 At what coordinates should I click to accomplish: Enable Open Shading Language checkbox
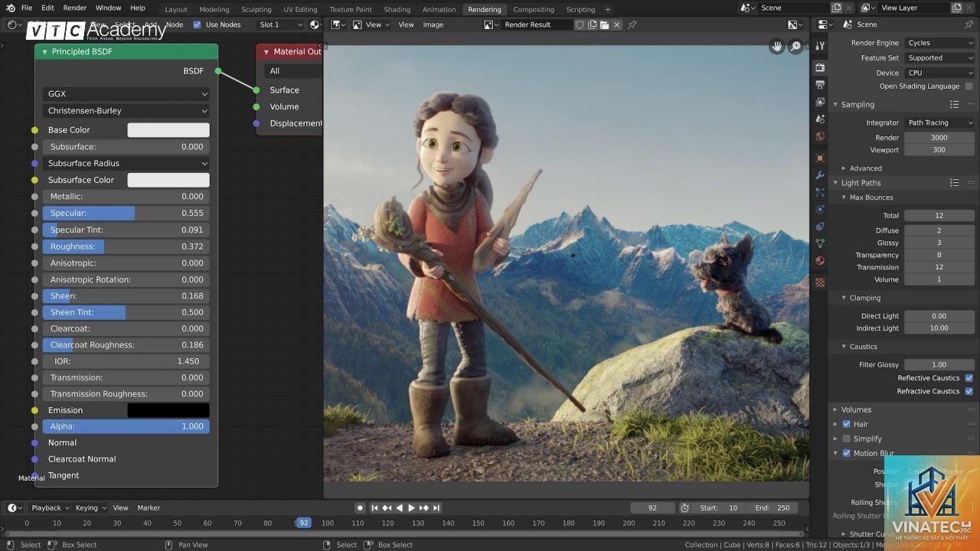click(969, 86)
